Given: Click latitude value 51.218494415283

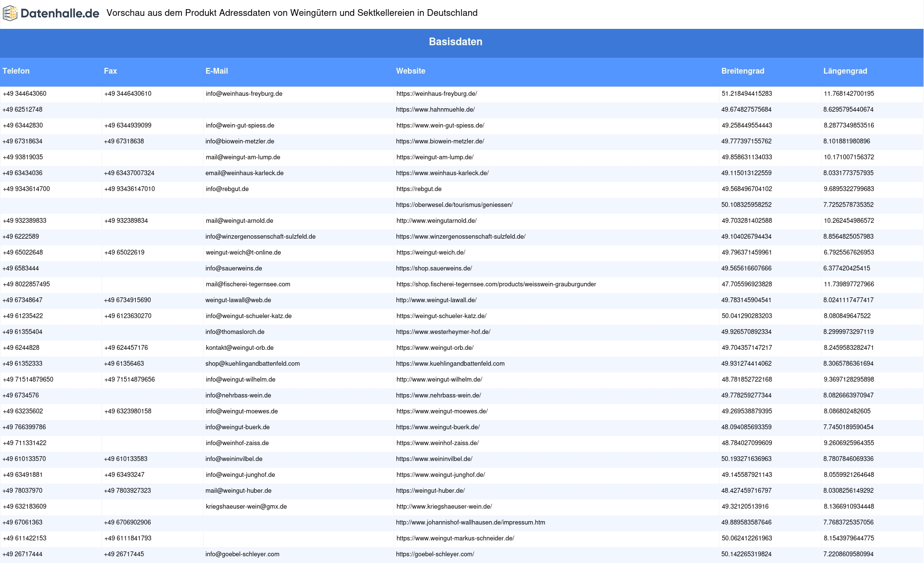Looking at the screenshot, I should [746, 94].
